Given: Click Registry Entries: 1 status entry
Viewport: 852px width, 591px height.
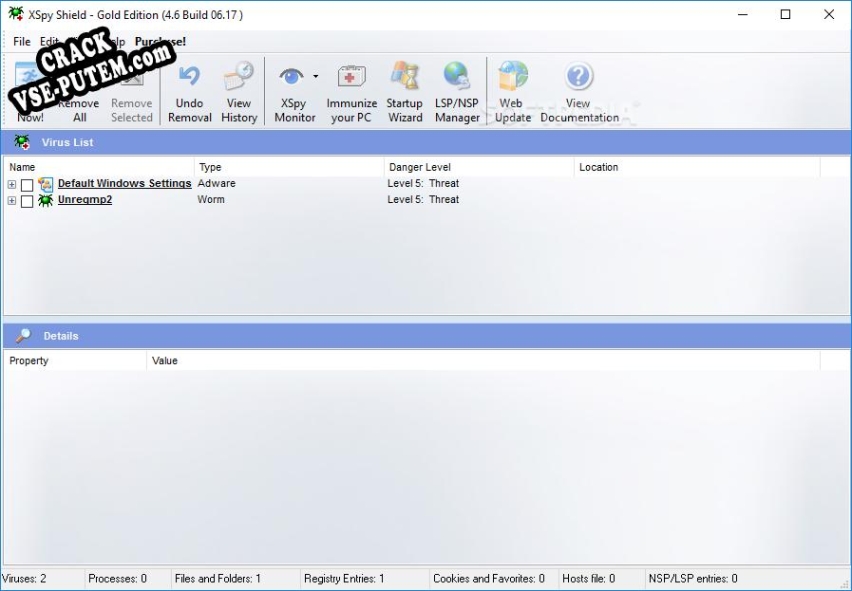Looking at the screenshot, I should (x=344, y=579).
